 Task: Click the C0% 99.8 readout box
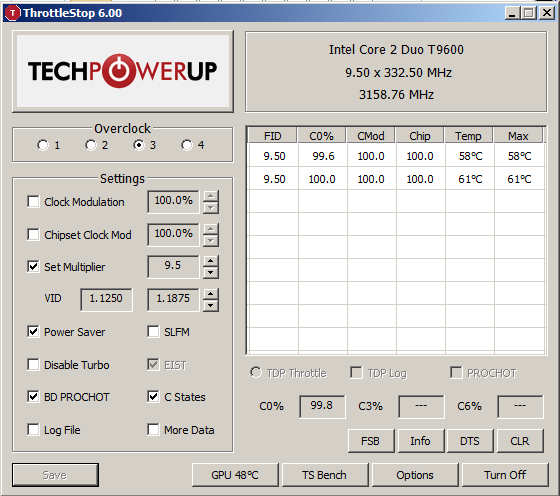click(322, 406)
